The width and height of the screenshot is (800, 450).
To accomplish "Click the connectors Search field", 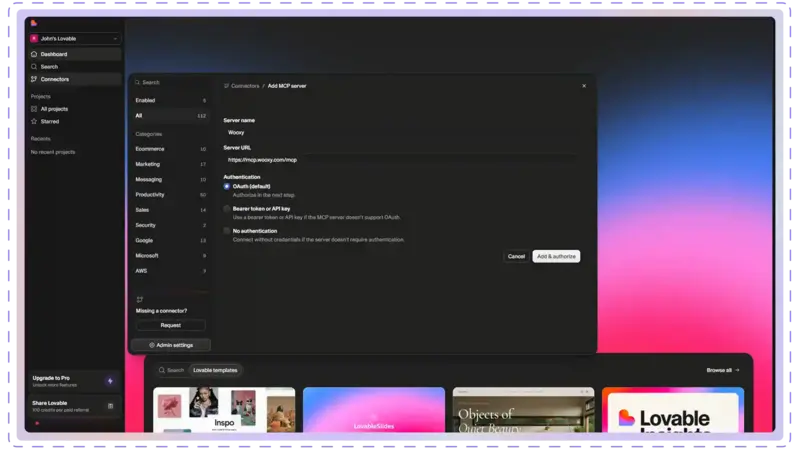I will tap(170, 82).
